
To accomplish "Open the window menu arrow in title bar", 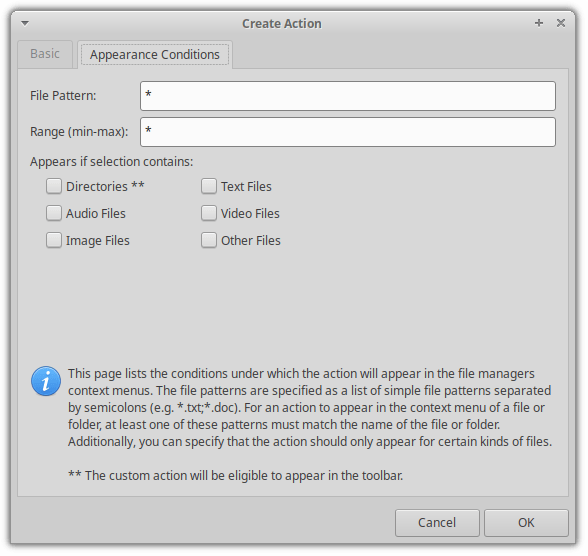I will pyautogui.click(x=25, y=23).
